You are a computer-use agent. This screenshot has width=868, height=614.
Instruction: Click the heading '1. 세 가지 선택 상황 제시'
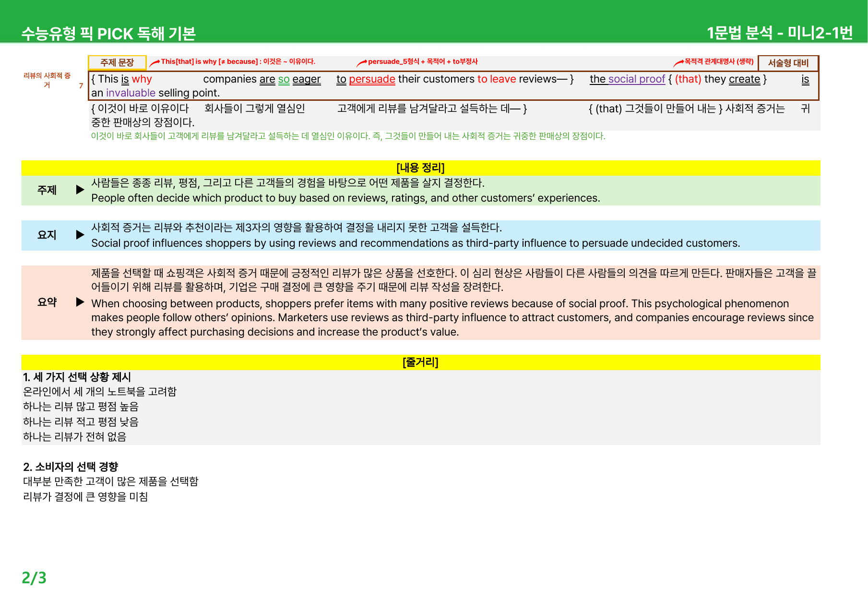77,377
